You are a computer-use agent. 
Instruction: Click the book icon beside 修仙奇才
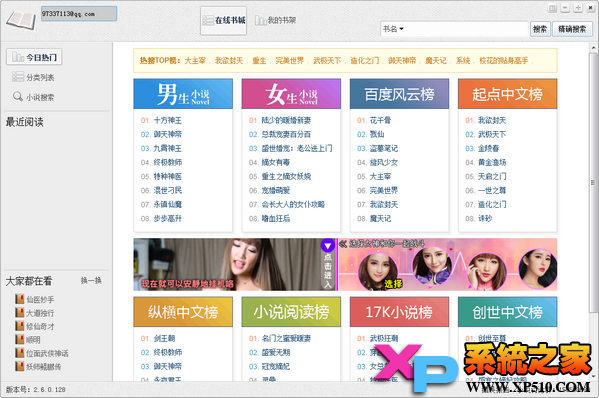[x=19, y=326]
